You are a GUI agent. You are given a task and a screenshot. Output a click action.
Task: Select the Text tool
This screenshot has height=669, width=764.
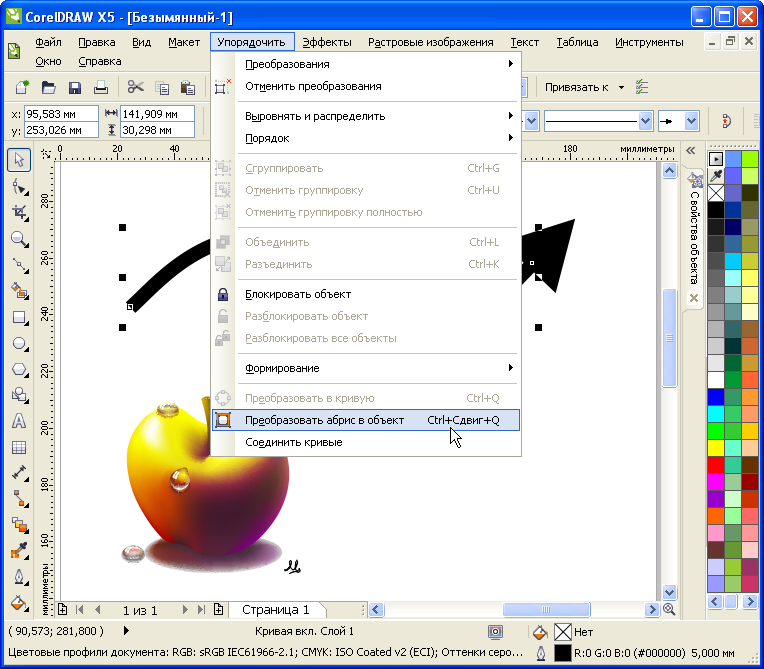[x=19, y=421]
